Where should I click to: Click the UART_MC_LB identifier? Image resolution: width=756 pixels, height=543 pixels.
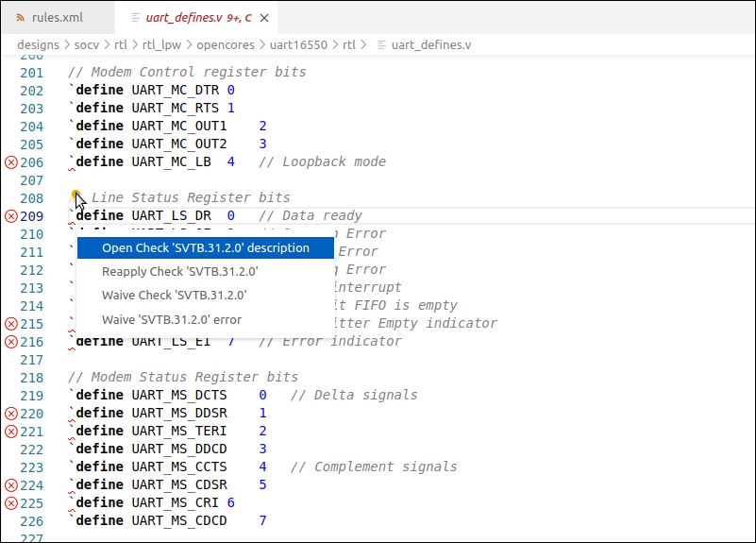pyautogui.click(x=171, y=161)
